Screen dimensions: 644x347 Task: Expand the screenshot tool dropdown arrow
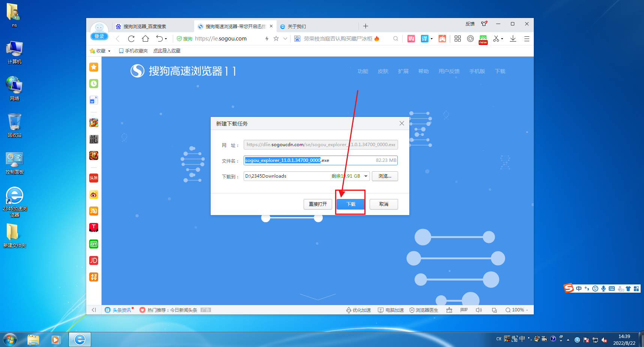click(x=502, y=39)
